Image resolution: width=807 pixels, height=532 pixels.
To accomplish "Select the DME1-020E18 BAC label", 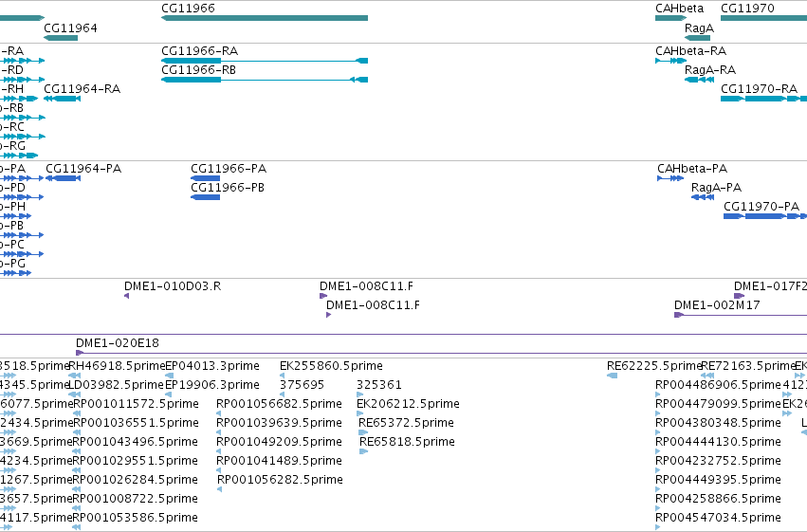I will pyautogui.click(x=118, y=343).
